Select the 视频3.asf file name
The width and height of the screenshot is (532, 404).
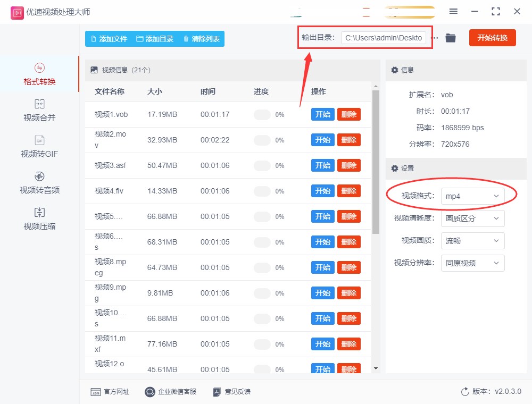coord(110,165)
